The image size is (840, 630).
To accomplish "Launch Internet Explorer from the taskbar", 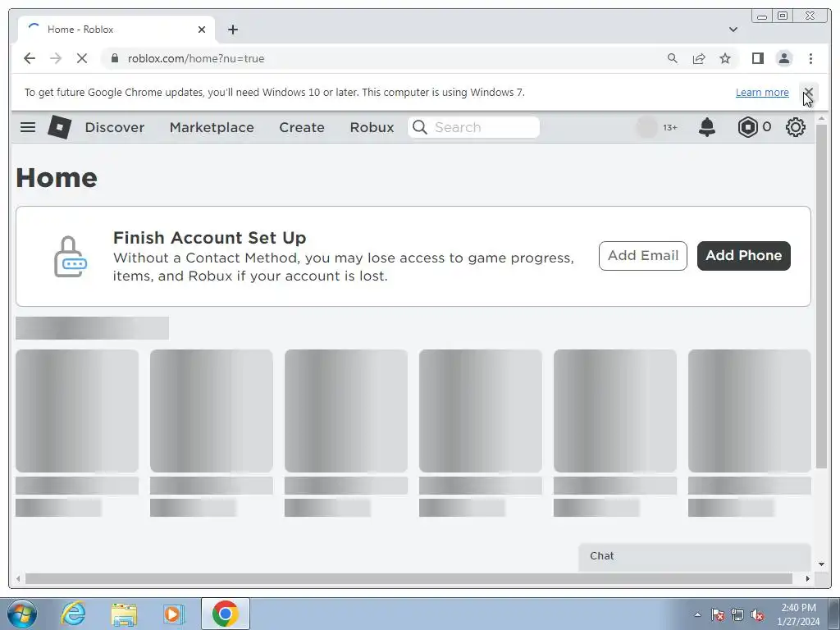I will click(x=73, y=614).
